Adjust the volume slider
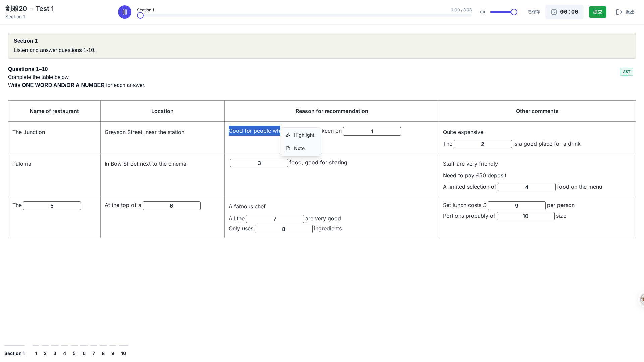This screenshot has height=362, width=644. 504,12
